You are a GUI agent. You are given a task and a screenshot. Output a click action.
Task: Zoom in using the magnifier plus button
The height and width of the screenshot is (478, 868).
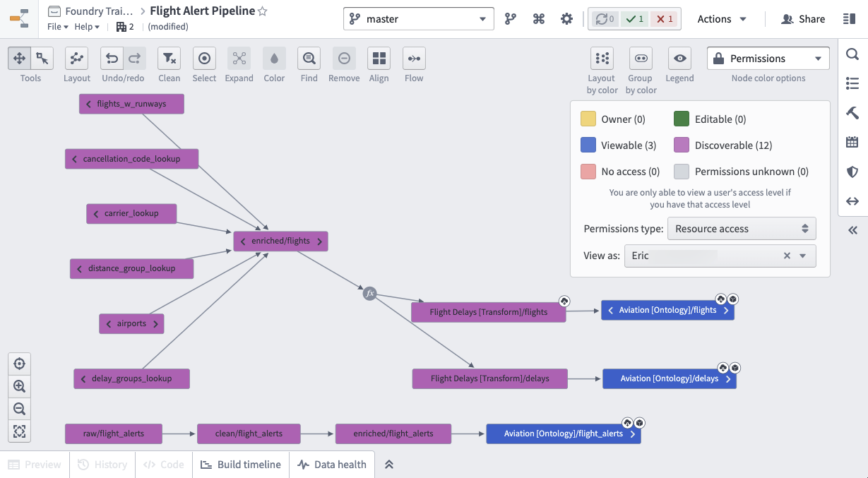(x=19, y=387)
